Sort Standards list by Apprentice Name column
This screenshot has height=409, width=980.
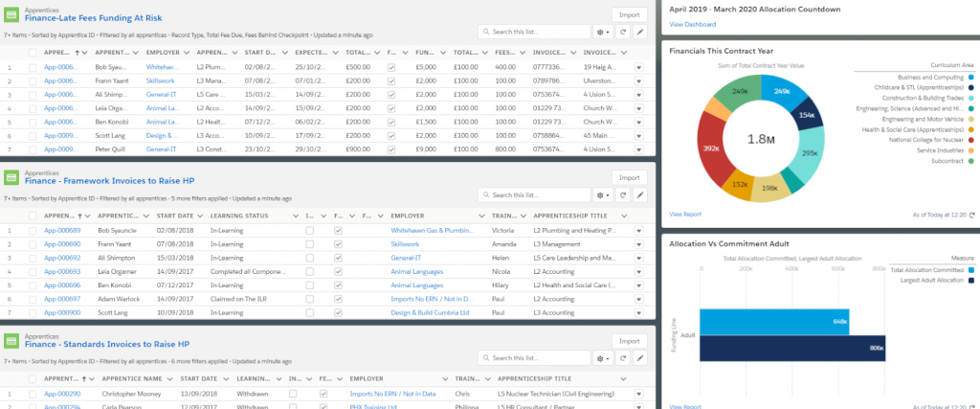coord(132,379)
